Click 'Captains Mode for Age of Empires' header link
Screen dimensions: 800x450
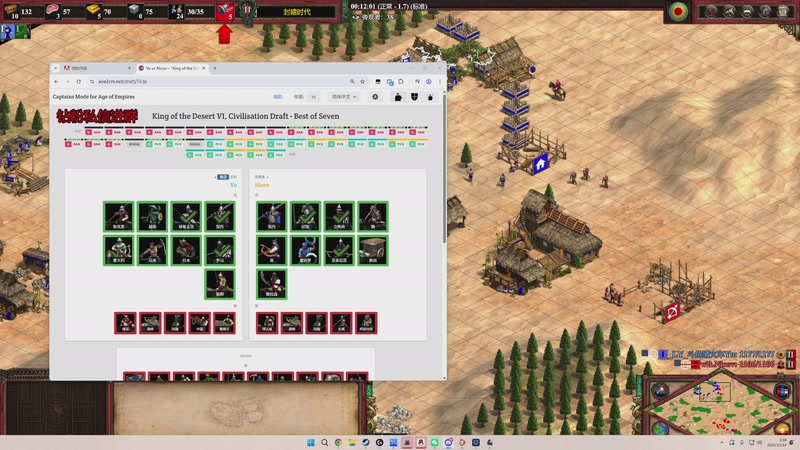point(94,96)
